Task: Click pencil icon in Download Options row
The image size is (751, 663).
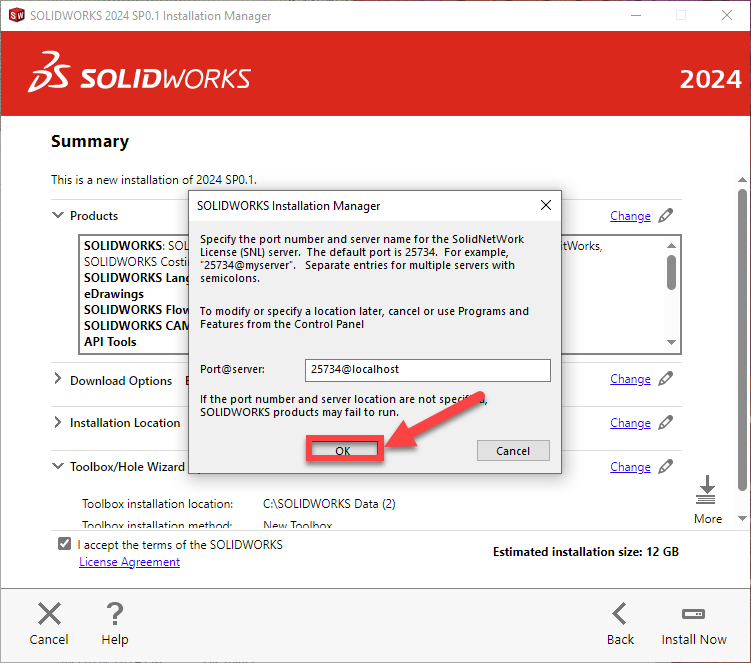Action: pos(666,379)
